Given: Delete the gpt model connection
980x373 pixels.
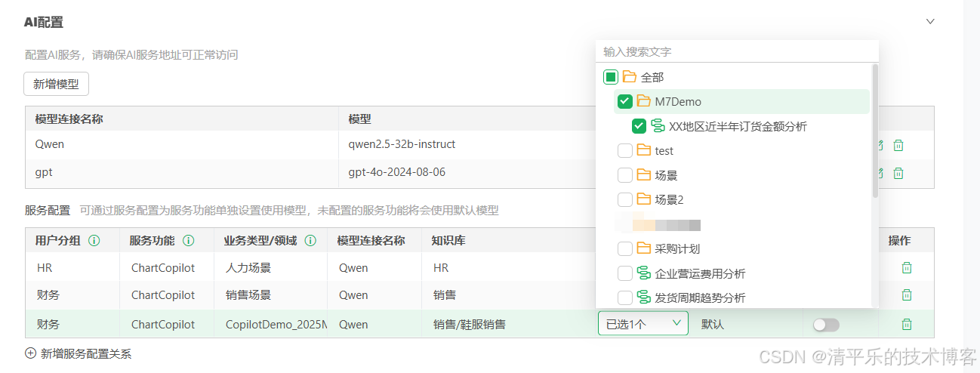Looking at the screenshot, I should point(898,173).
